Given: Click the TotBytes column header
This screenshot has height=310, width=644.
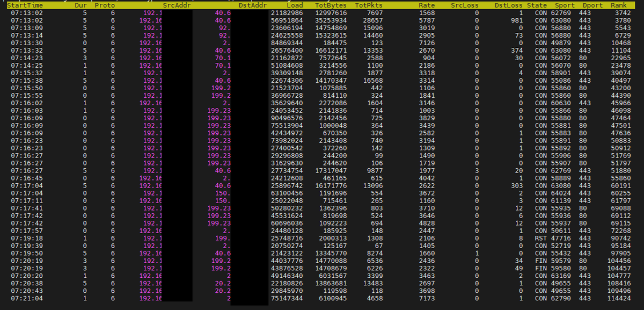Looking at the screenshot, I should 331,5.
